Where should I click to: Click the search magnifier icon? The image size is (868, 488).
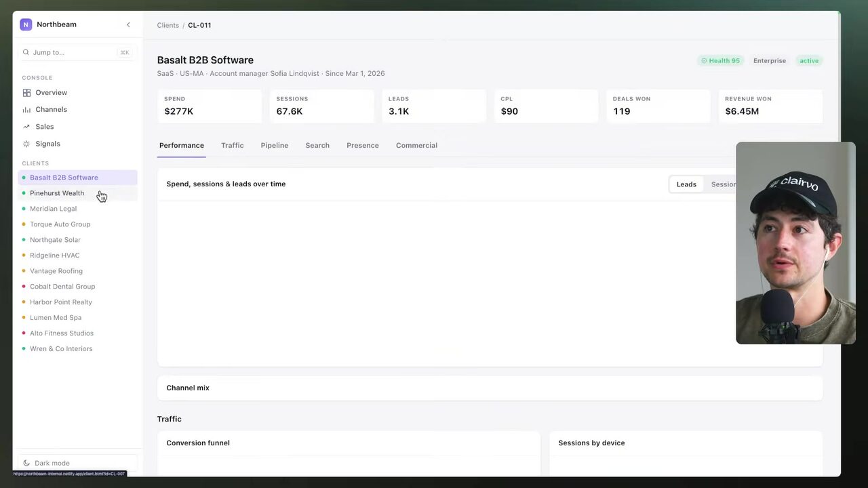26,52
